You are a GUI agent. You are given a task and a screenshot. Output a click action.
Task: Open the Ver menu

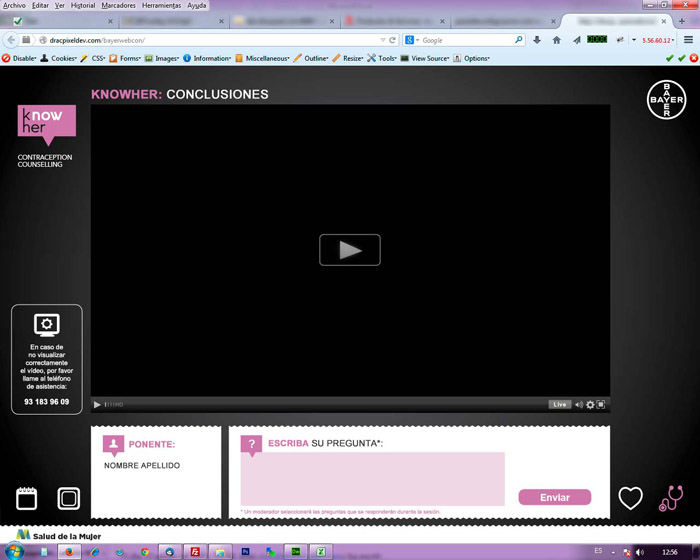(60, 5)
